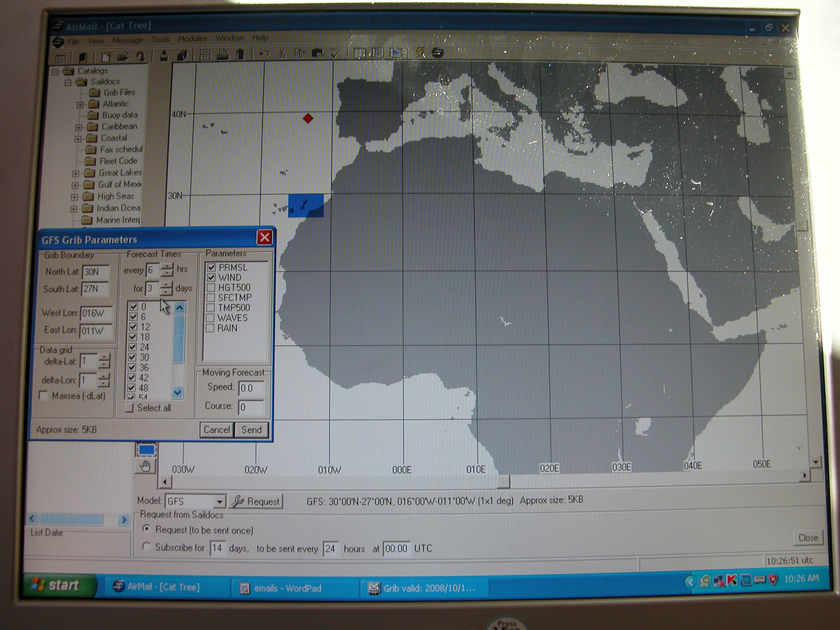Image resolution: width=840 pixels, height=630 pixels.
Task: Enable the WAVES parameter checkbox
Action: 210,318
